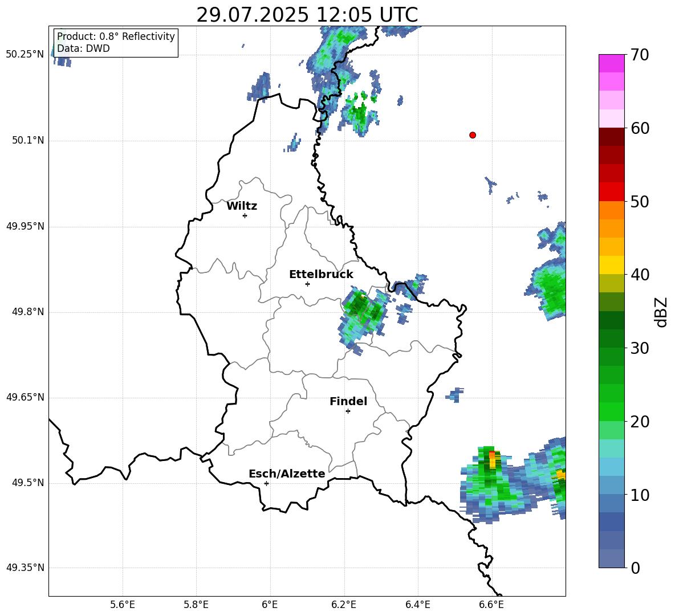This screenshot has height=616, width=675.
Task: Click the Findel station cross marker
Action: pos(348,411)
